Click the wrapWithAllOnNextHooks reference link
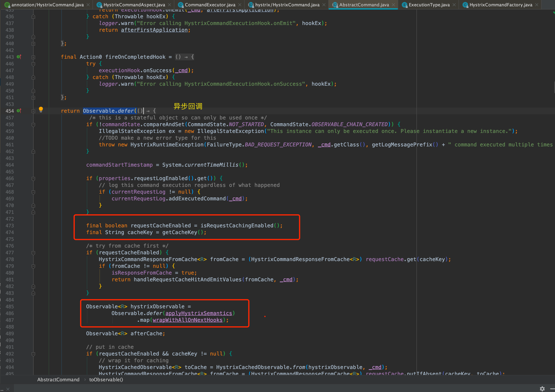Viewport: 555px width, 392px height. click(x=187, y=320)
